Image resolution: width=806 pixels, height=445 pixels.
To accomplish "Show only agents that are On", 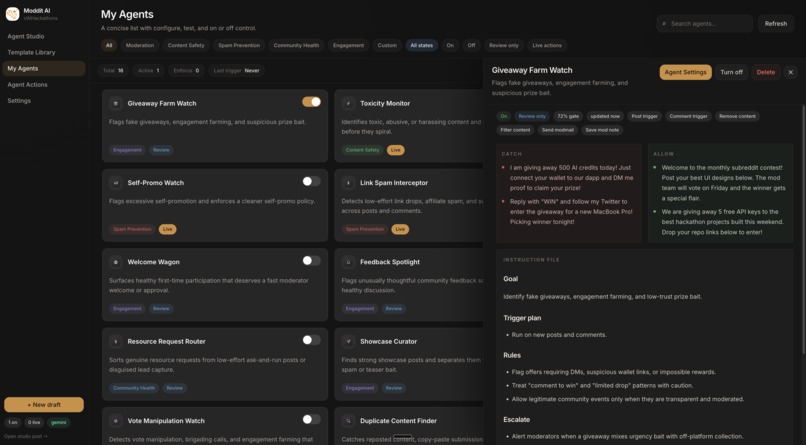I will [x=450, y=45].
